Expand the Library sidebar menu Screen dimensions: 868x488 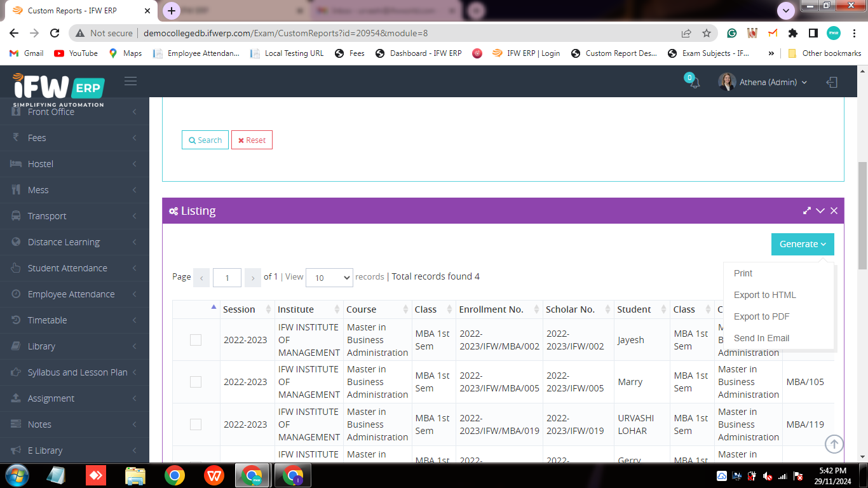click(x=74, y=346)
